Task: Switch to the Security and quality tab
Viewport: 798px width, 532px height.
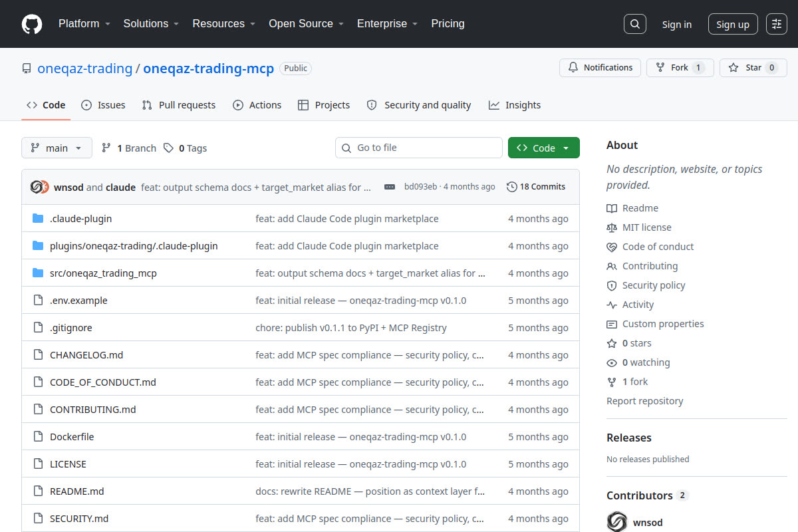Action: click(419, 105)
